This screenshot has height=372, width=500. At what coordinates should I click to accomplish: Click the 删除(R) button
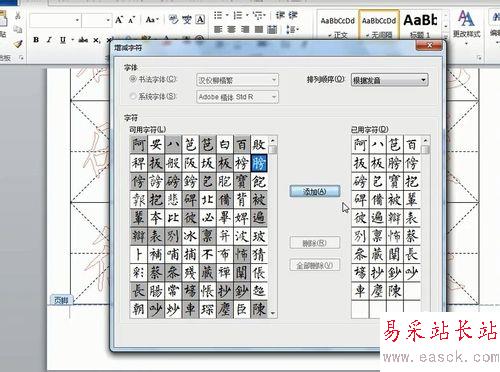pyautogui.click(x=315, y=243)
